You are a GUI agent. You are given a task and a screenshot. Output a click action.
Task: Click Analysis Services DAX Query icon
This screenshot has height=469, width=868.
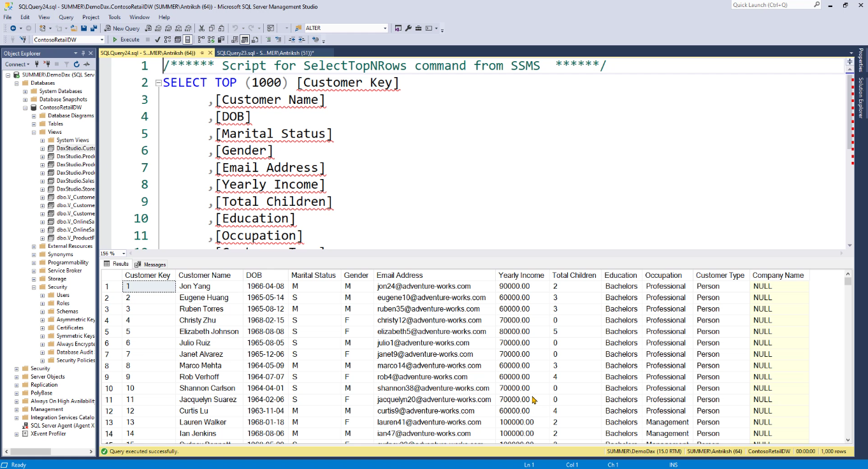click(188, 28)
